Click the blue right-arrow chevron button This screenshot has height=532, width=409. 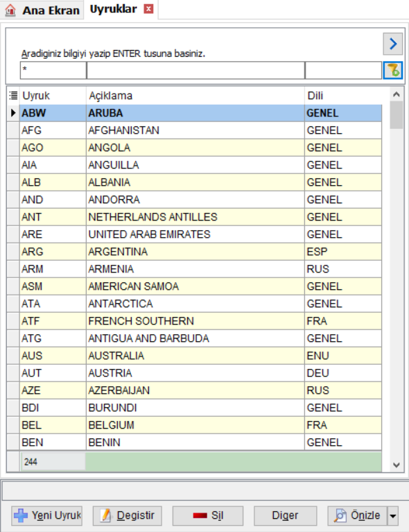point(393,44)
